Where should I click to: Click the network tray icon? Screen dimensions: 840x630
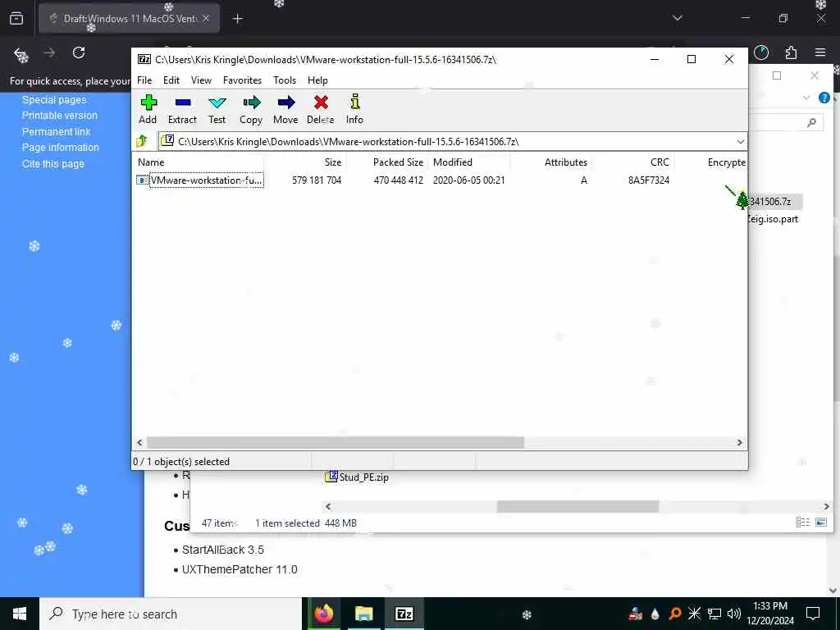pyautogui.click(x=714, y=614)
